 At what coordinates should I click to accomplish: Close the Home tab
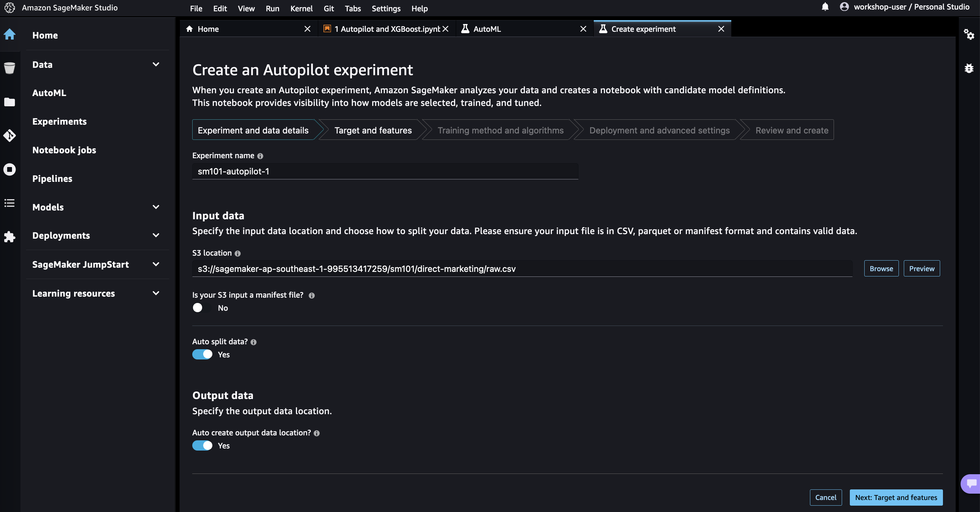tap(307, 29)
